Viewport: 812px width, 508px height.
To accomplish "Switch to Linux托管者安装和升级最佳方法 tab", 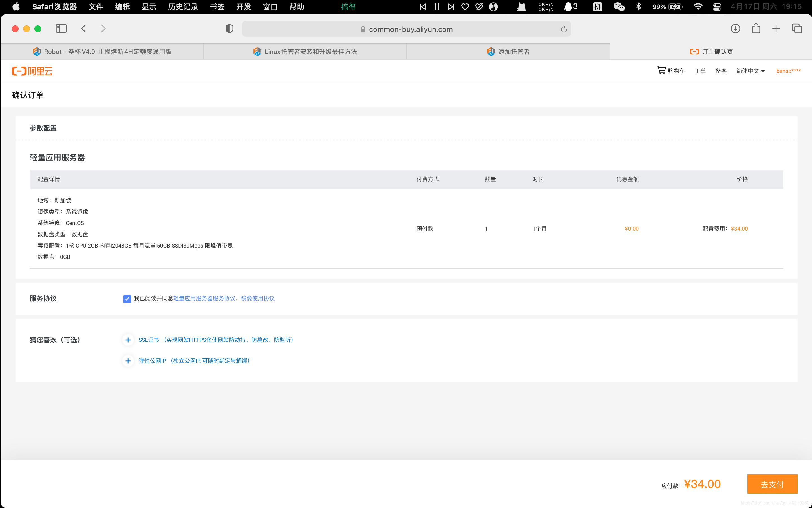I will (305, 52).
